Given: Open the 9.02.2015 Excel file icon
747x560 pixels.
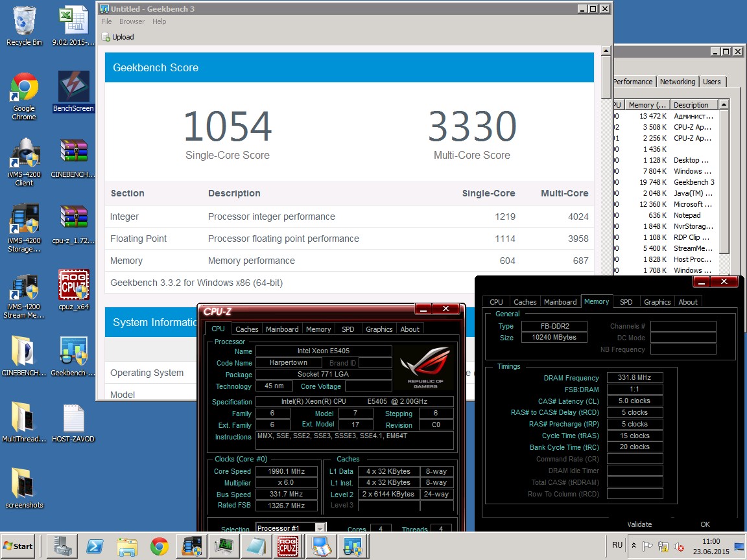Looking at the screenshot, I should click(73, 27).
